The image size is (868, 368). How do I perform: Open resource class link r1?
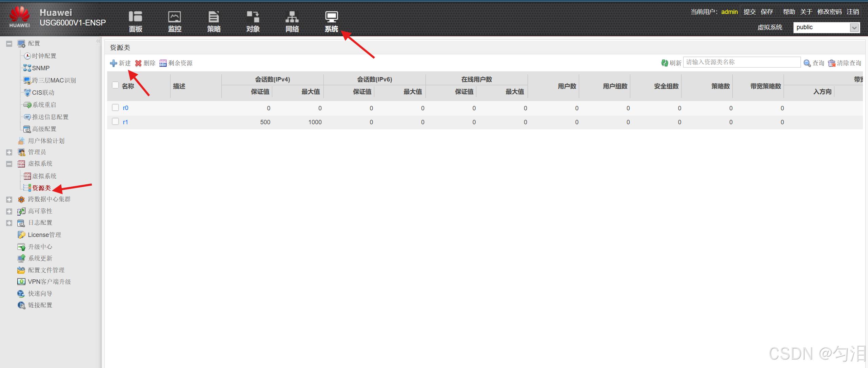coord(125,122)
